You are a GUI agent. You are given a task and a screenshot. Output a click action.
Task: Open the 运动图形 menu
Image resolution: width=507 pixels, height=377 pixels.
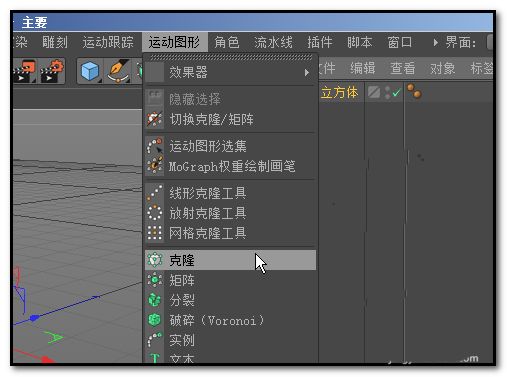[174, 42]
